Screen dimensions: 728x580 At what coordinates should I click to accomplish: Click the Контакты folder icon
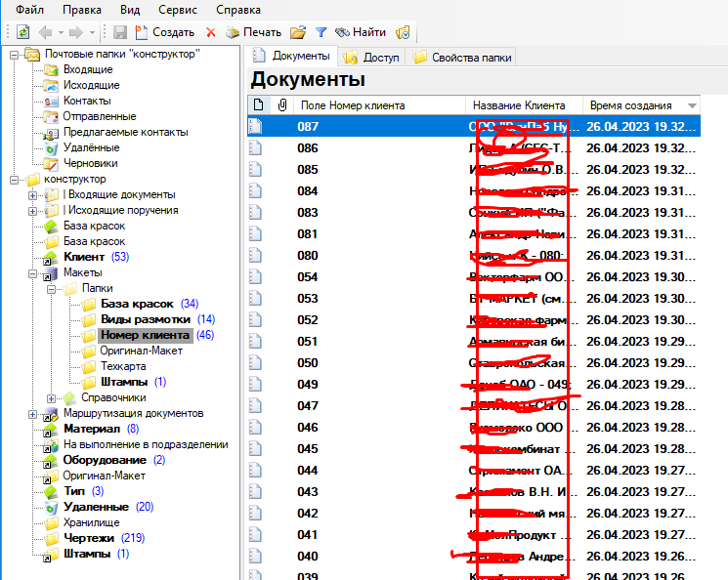[51, 102]
